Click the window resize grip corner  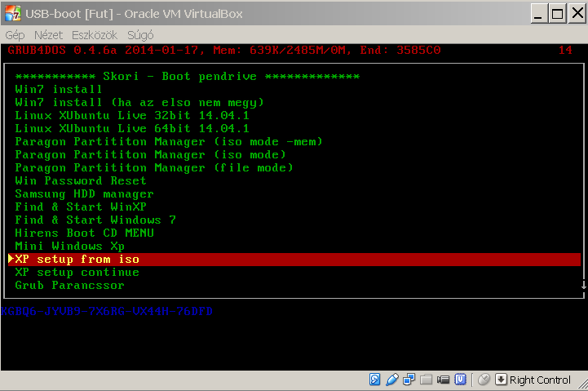point(583,384)
